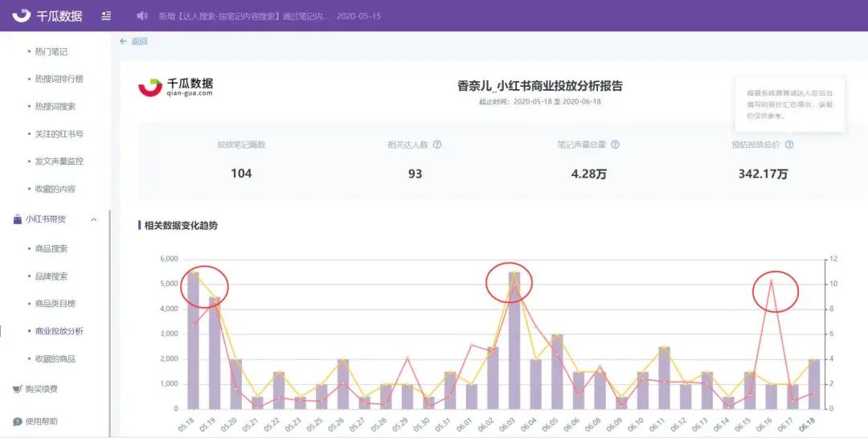Screen dimensions: 868x438
Task: Click the 小红书带货 shopping bag icon
Action: [x=17, y=219]
